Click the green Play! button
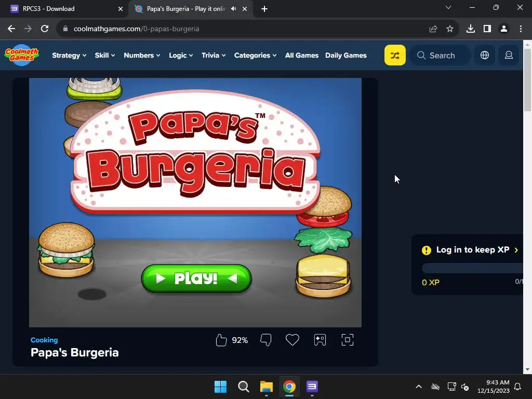Viewport: 532px width, 399px height. (x=196, y=278)
